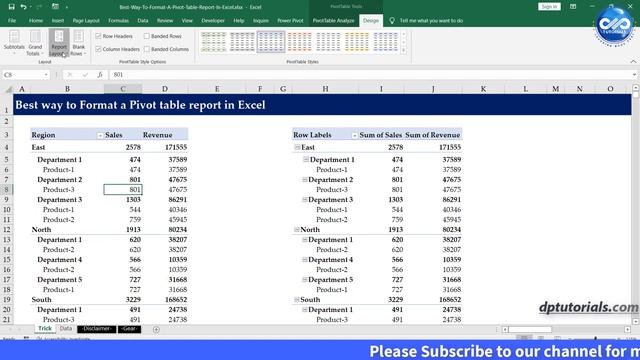Open the Data sheet tab
This screenshot has width=640, height=360.
[65, 329]
